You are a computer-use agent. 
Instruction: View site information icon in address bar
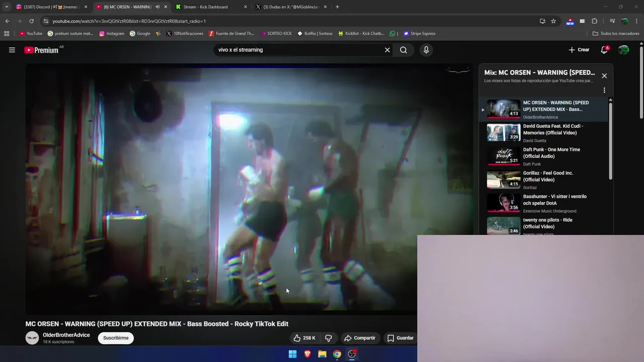click(x=46, y=21)
